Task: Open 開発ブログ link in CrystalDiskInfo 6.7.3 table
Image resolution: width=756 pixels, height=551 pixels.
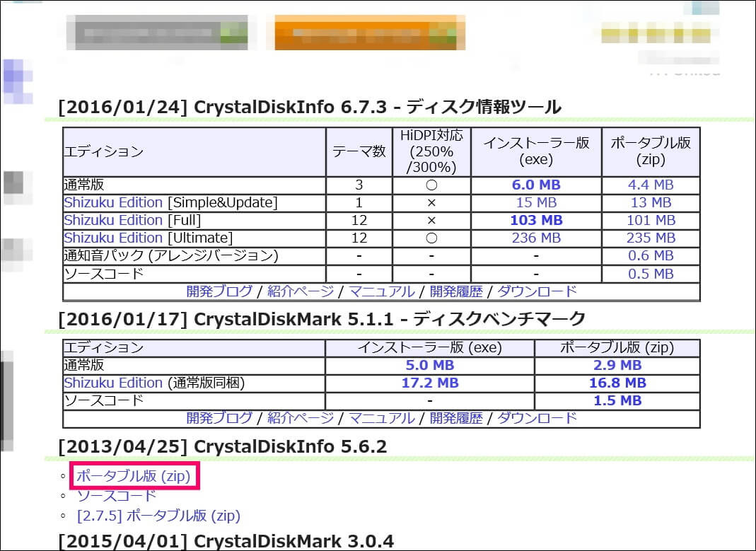Action: tap(219, 291)
